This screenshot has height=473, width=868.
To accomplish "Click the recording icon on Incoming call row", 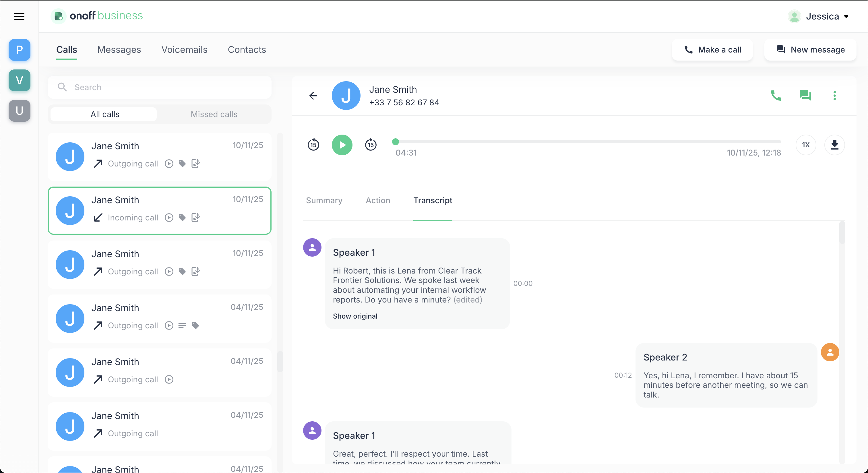I will point(169,218).
